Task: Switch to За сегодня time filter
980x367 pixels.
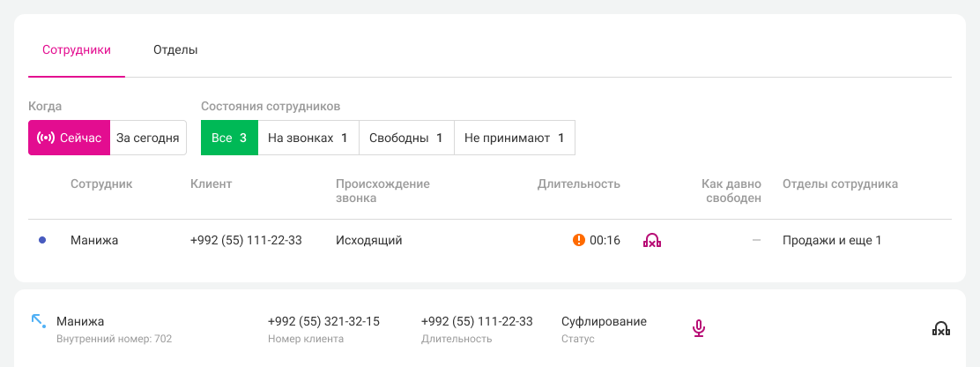Action: [x=148, y=138]
